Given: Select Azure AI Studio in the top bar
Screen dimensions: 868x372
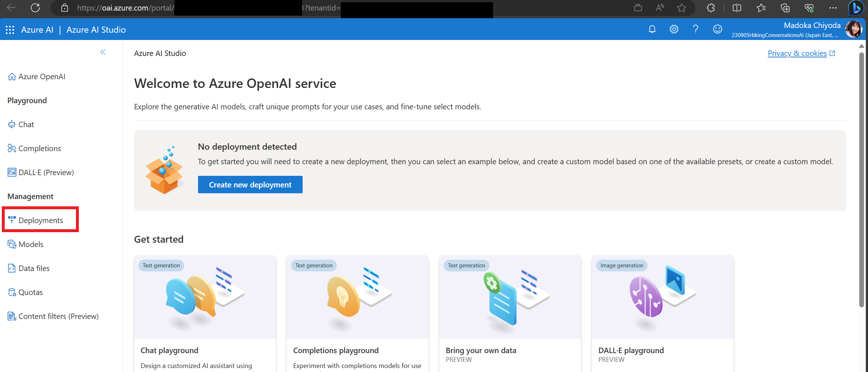Looking at the screenshot, I should [96, 29].
